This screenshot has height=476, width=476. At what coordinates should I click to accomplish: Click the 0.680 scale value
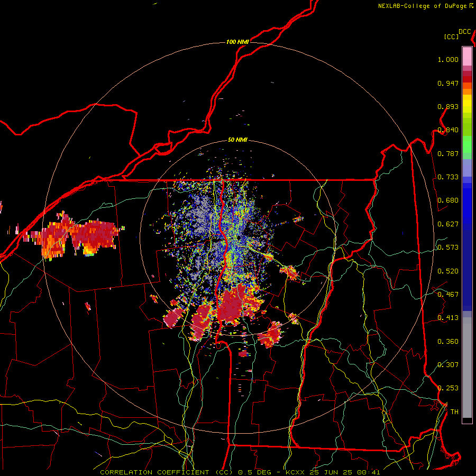448,200
